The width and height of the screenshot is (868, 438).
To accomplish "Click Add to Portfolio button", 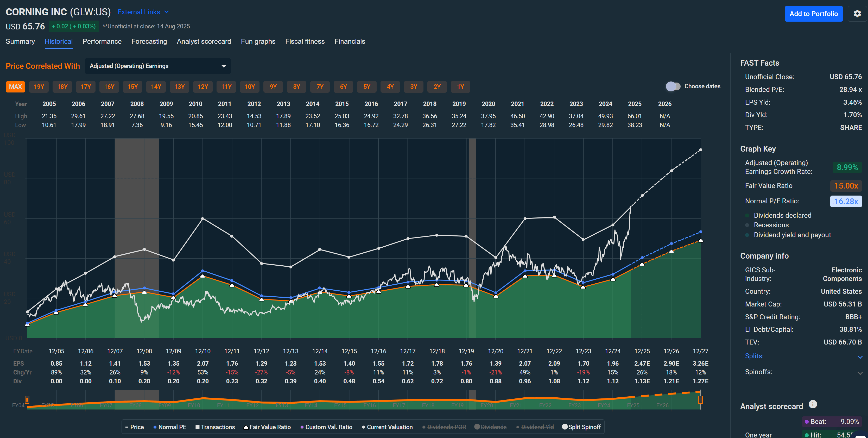I will tap(813, 14).
